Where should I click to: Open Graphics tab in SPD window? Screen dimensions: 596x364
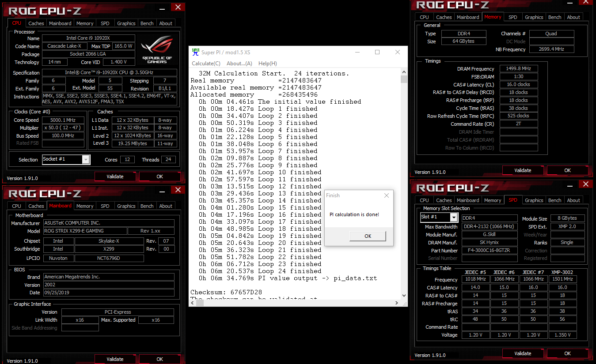pos(534,200)
